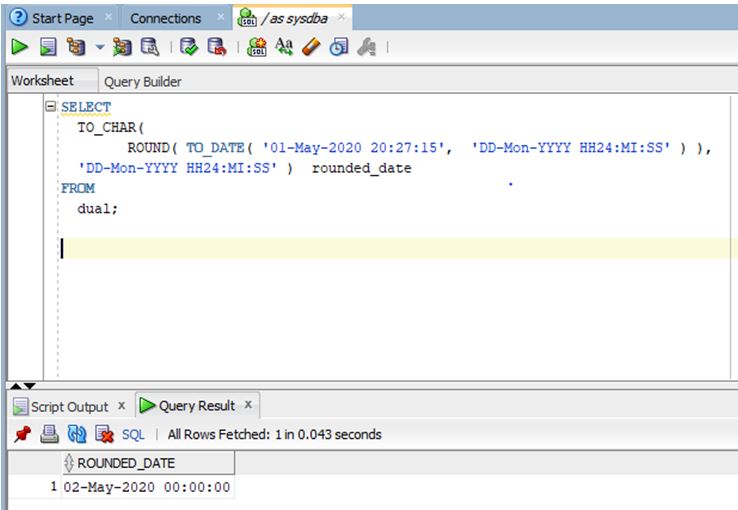The image size is (738, 510).
Task: Click the Run Script icon
Action: 48,47
